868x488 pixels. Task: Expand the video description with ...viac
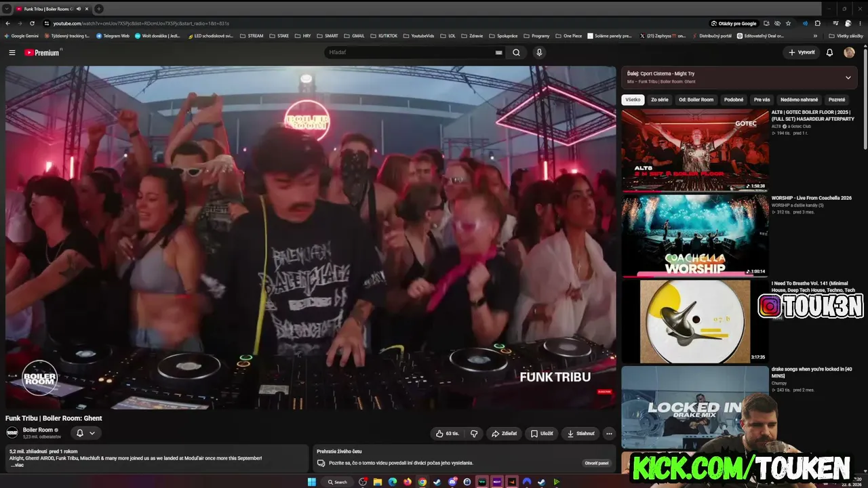click(18, 465)
